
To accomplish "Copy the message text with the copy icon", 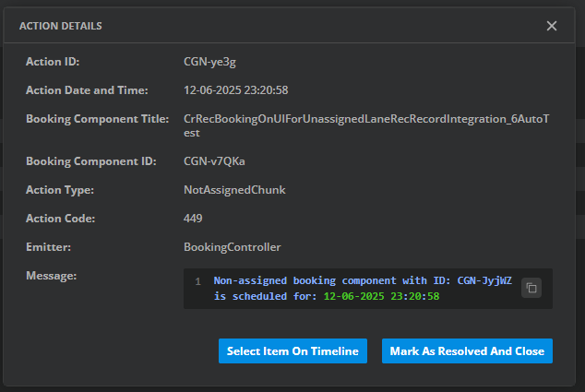I will tap(531, 288).
